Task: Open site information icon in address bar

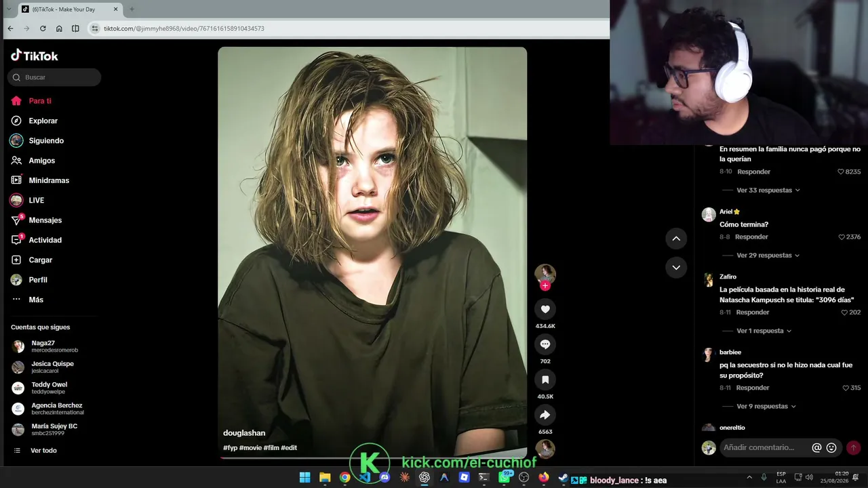Action: (95, 28)
